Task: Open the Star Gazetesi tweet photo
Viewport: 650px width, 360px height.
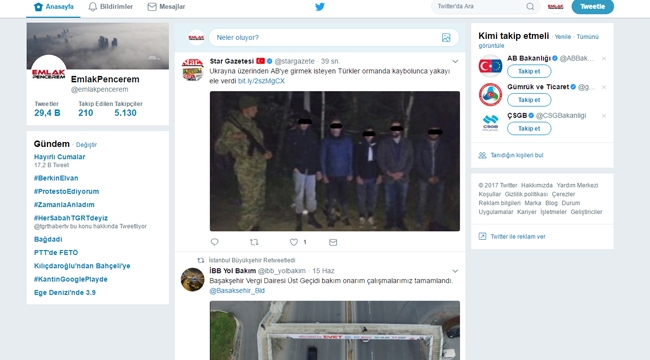Action: (335, 161)
